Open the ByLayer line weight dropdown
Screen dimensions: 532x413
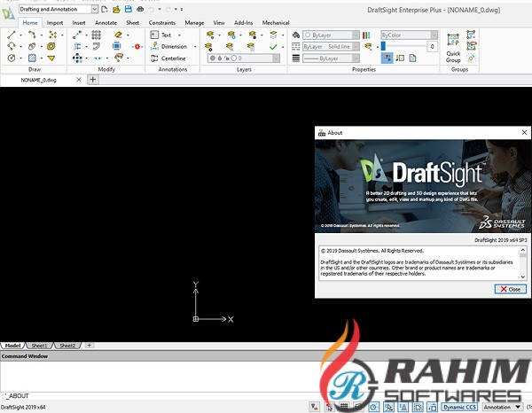point(331,58)
